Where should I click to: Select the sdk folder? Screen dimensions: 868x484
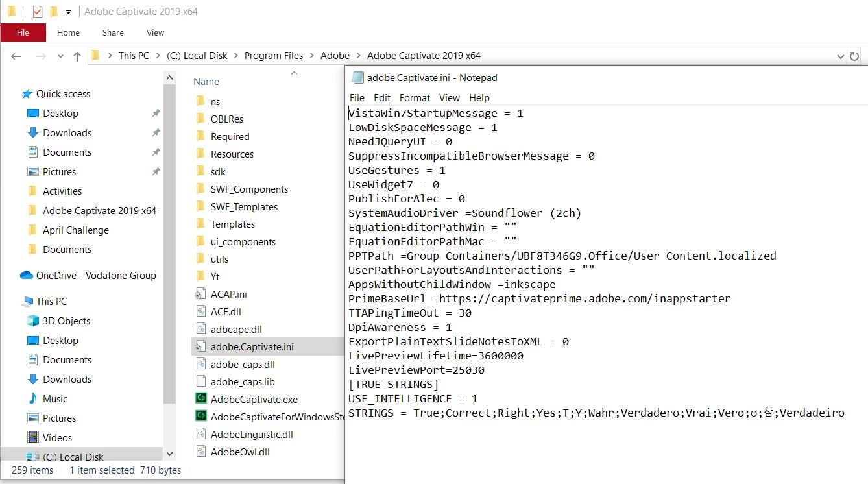tap(218, 172)
